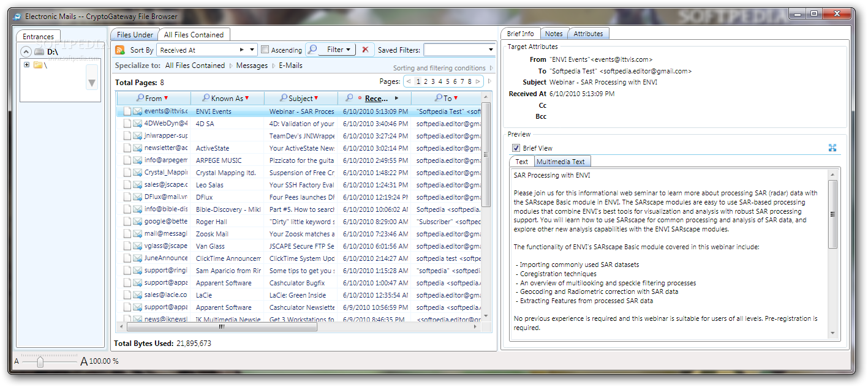Click the magnifier icon in the Subject header
Viewport: 868px width, 387px height.
pyautogui.click(x=284, y=98)
